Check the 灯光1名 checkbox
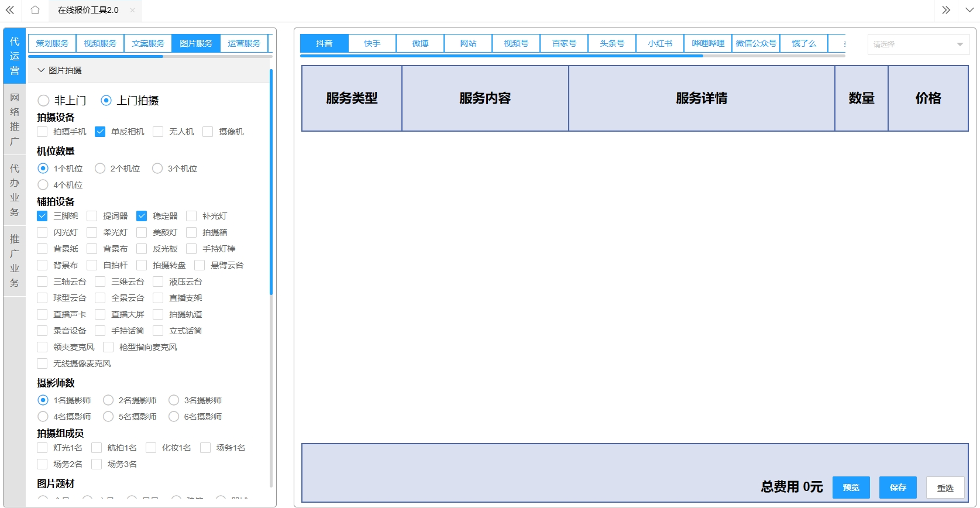The image size is (980, 508). pyautogui.click(x=42, y=448)
